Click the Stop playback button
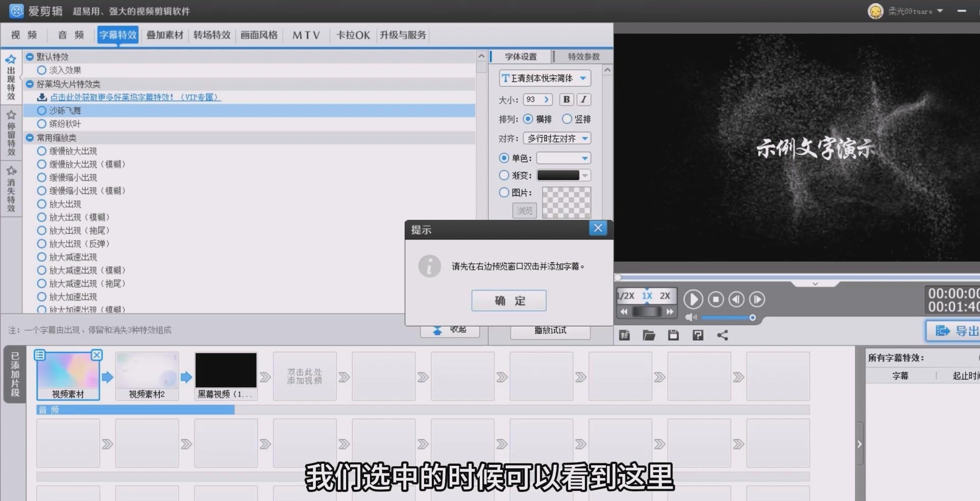Screen dimensions: 980x501 tap(716, 299)
